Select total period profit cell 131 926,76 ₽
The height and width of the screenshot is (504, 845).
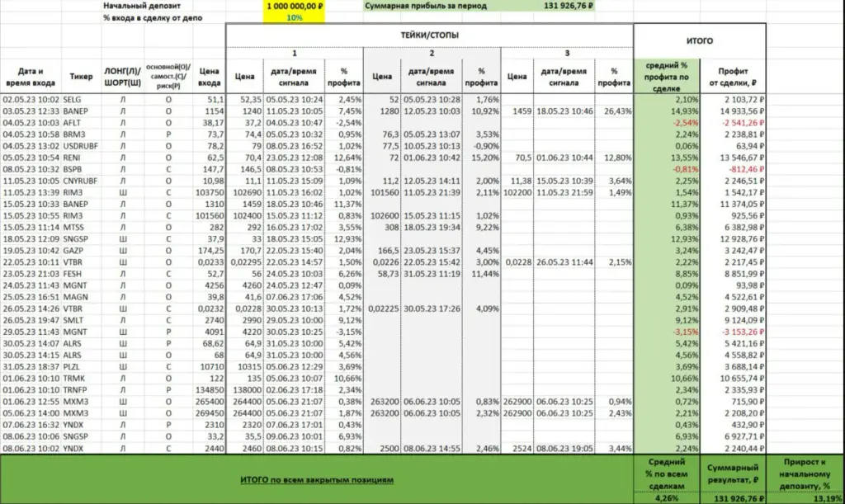568,6
